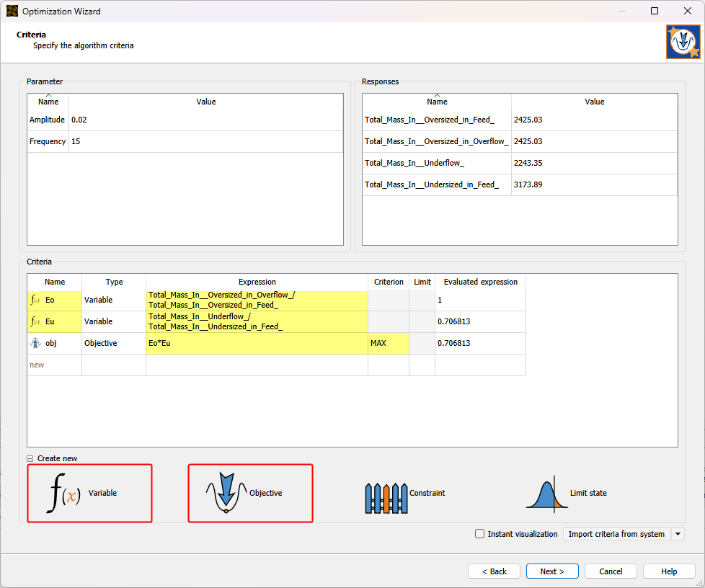Click the Variable f(x) icon under Create new
The image size is (705, 588).
point(64,493)
